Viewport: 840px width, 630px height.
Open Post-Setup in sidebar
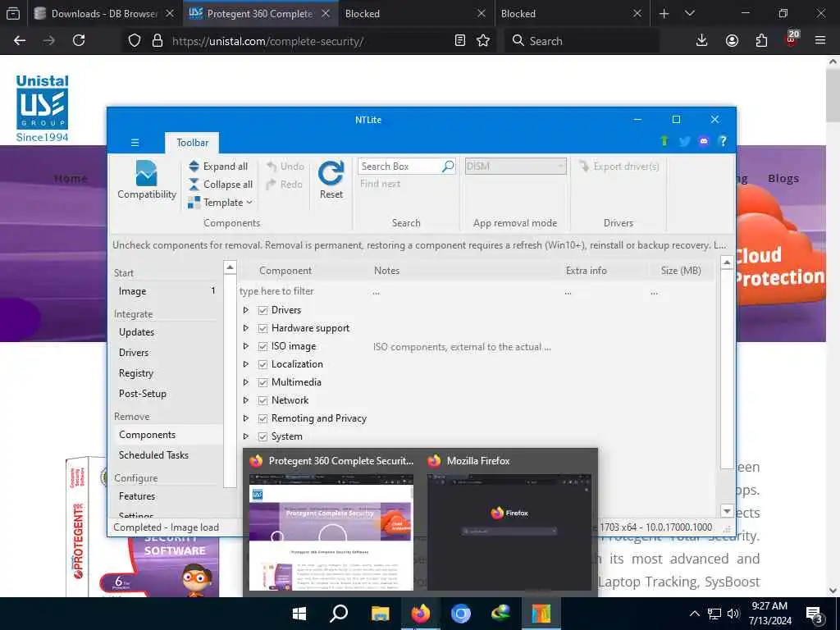[143, 393]
